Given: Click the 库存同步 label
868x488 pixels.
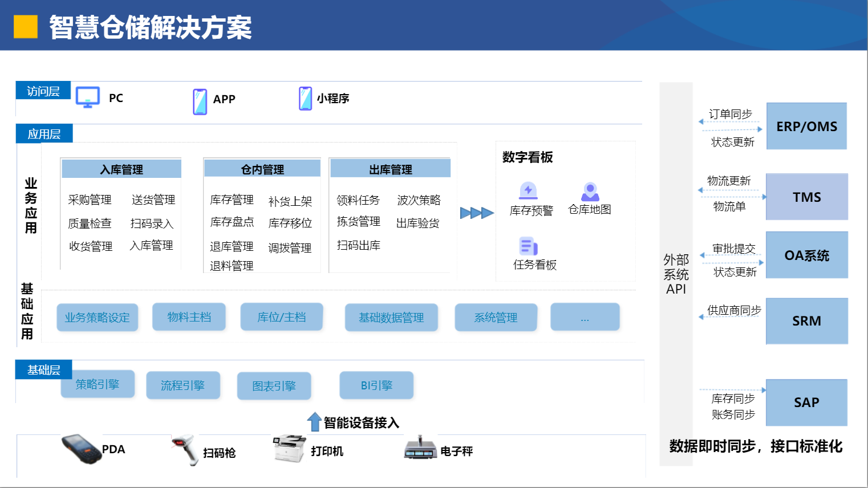Looking at the screenshot, I should coord(733,398).
